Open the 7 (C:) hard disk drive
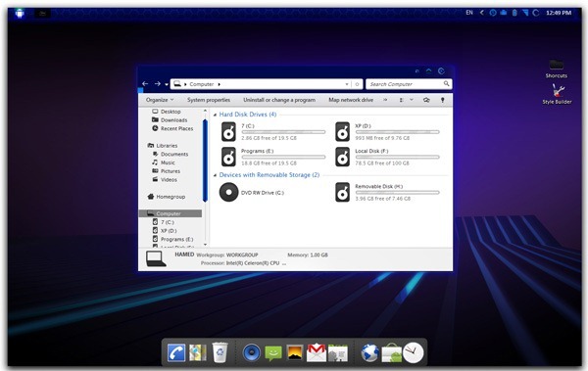This screenshot has height=371, width=588. pos(228,132)
